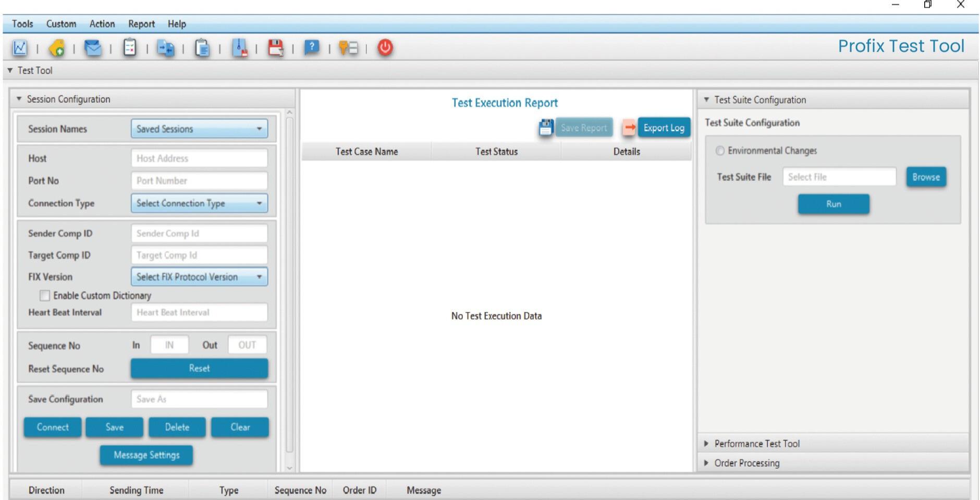The width and height of the screenshot is (980, 500).
Task: Click the Reset sequence number button
Action: click(x=199, y=368)
